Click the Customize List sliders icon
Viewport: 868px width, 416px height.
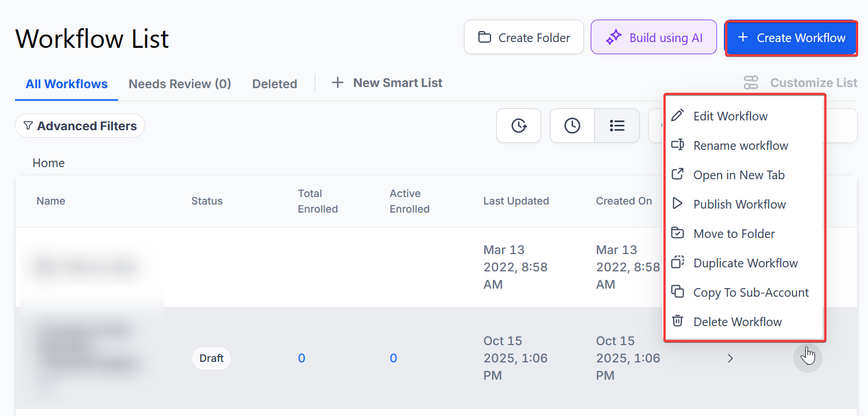[x=751, y=83]
